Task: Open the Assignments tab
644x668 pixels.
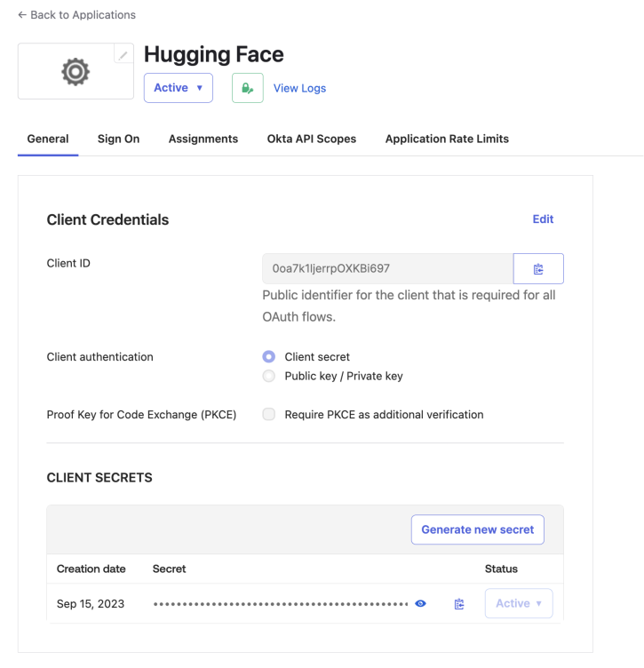Action: 203,139
